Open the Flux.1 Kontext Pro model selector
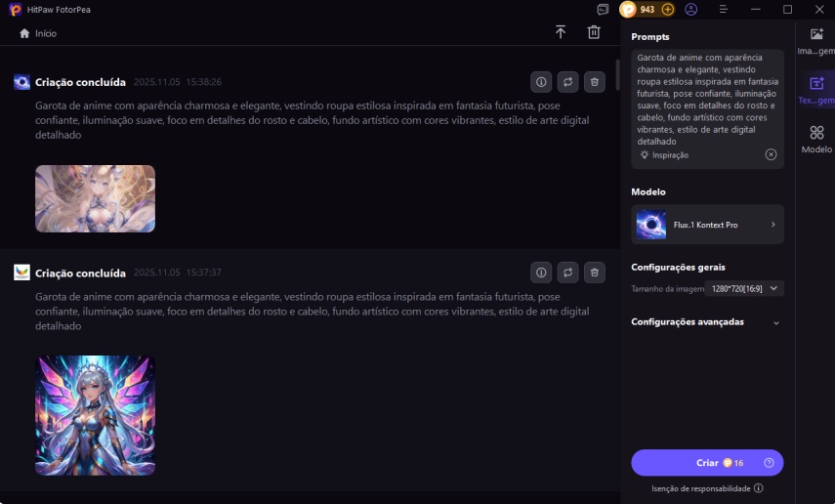Image resolution: width=835 pixels, height=504 pixels. 707,225
